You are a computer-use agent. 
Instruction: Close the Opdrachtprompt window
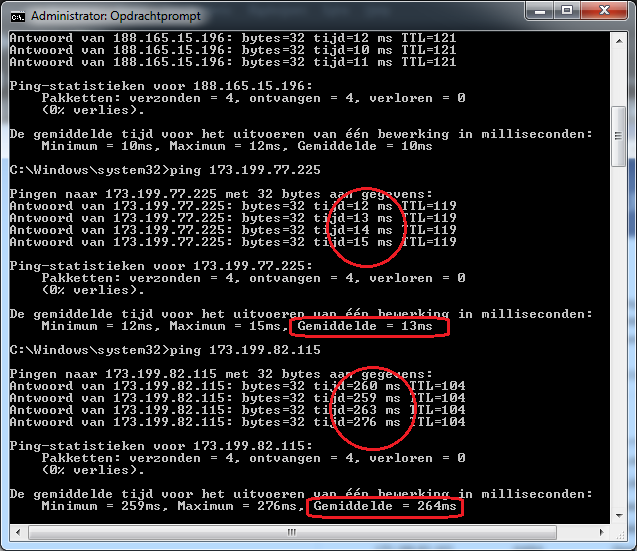coord(604,11)
